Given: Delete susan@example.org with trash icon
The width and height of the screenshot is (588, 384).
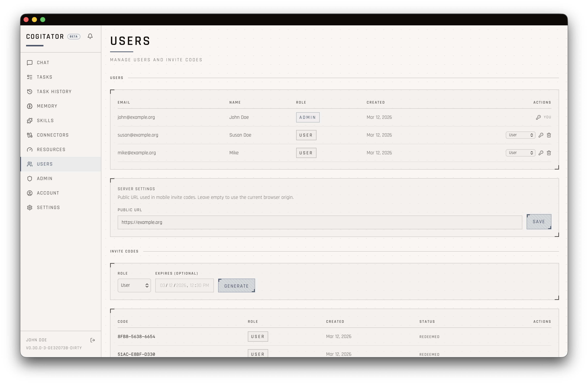Looking at the screenshot, I should point(549,135).
